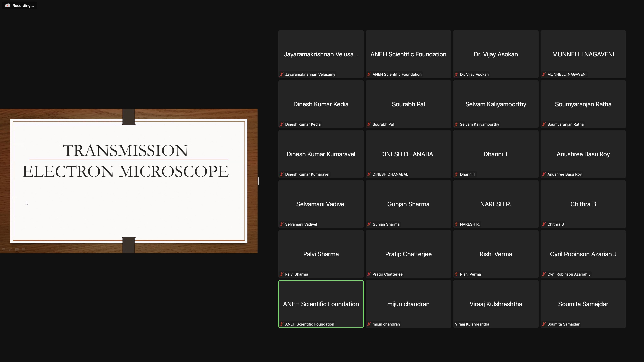The image size is (644, 362).
Task: Click muted mic icon for Dr. Vijay Asokan
Action: pos(456,74)
